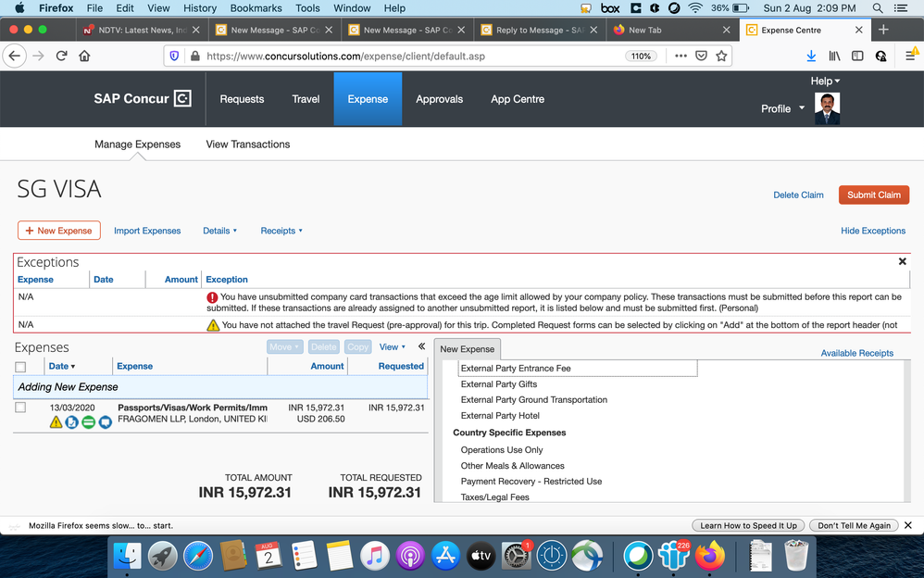Screen dimensions: 924x578
Task: Click the New Expense button
Action: (x=59, y=231)
